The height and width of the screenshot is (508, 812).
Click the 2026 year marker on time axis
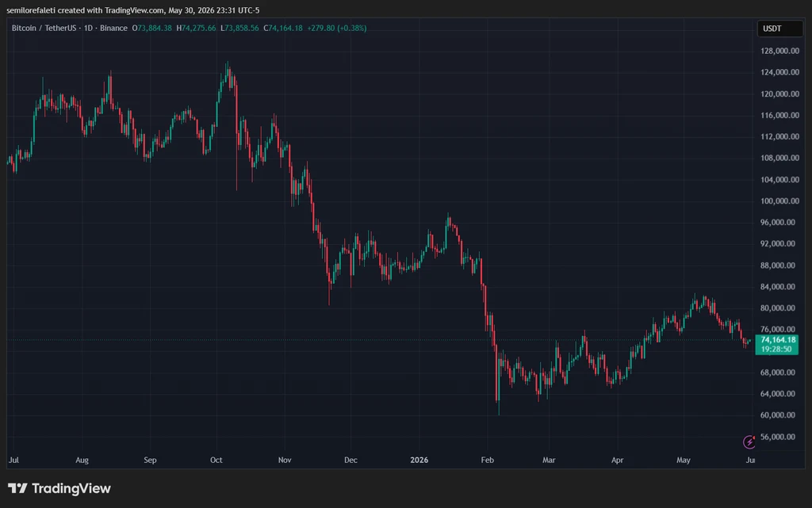click(419, 460)
